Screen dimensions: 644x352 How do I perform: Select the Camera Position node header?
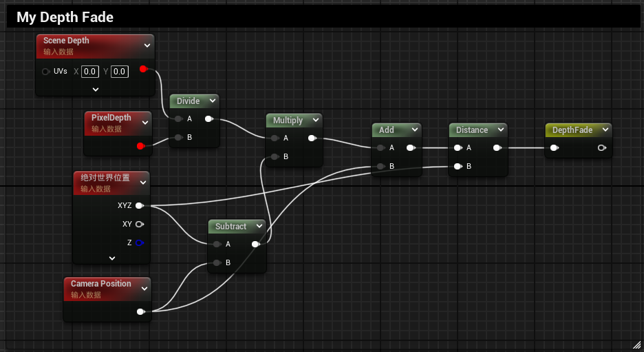pyautogui.click(x=101, y=284)
